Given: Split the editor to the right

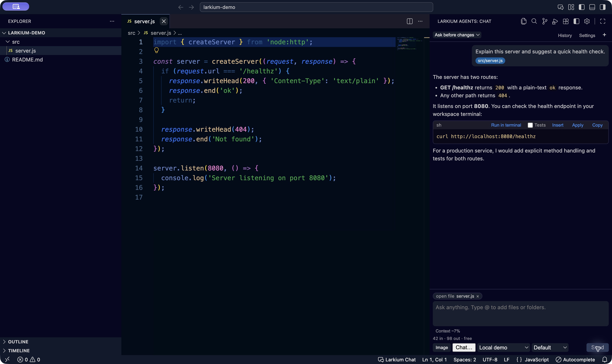Looking at the screenshot, I should coord(410,21).
